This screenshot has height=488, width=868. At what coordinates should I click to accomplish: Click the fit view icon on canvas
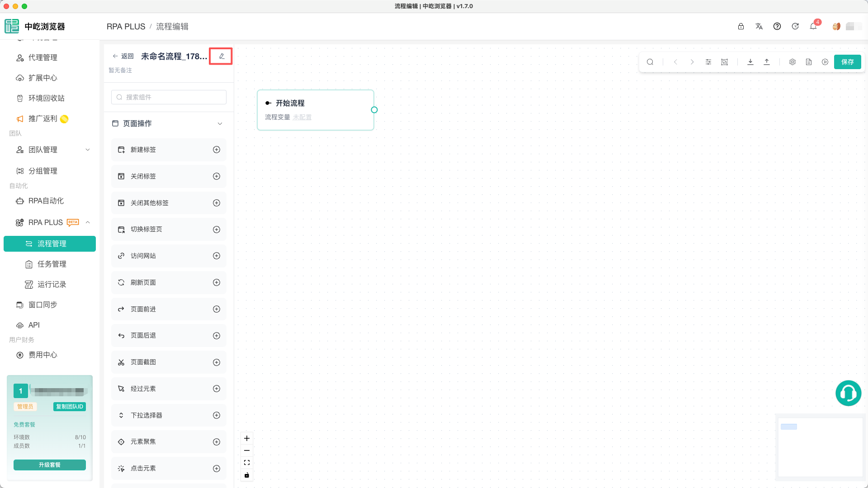click(247, 463)
